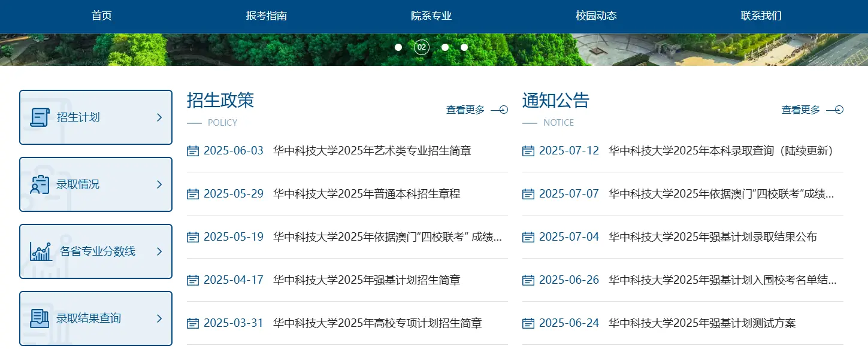Click the document icon on 录取结果查询 card
The height and width of the screenshot is (349, 868).
[x=40, y=318]
